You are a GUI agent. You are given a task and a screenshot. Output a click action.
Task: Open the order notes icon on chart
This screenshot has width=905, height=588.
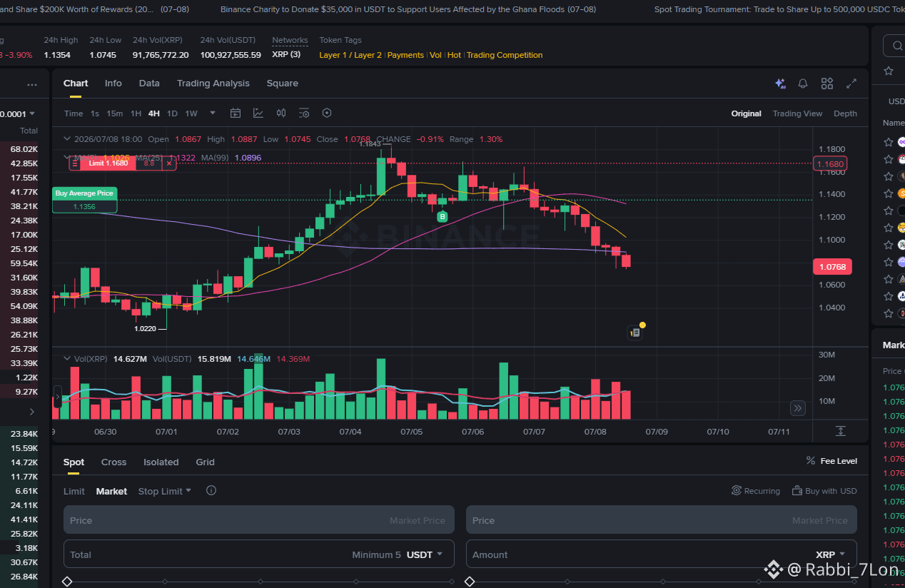pyautogui.click(x=634, y=332)
